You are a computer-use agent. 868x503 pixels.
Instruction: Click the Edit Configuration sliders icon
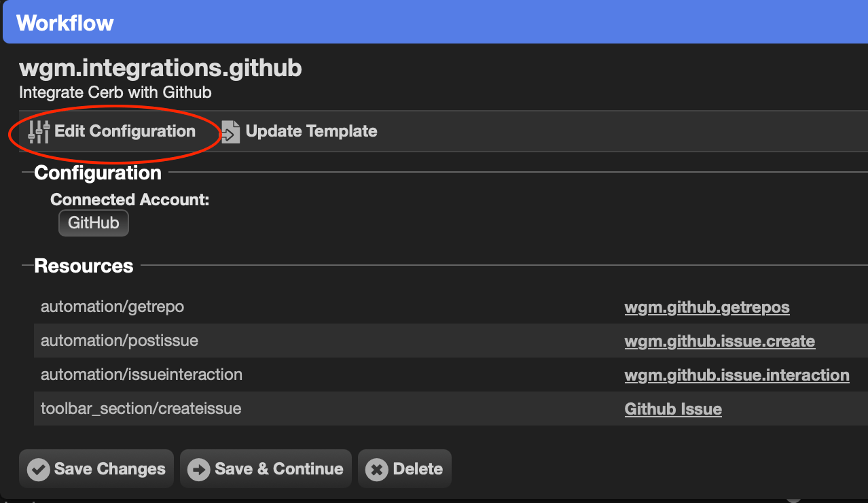click(x=39, y=132)
